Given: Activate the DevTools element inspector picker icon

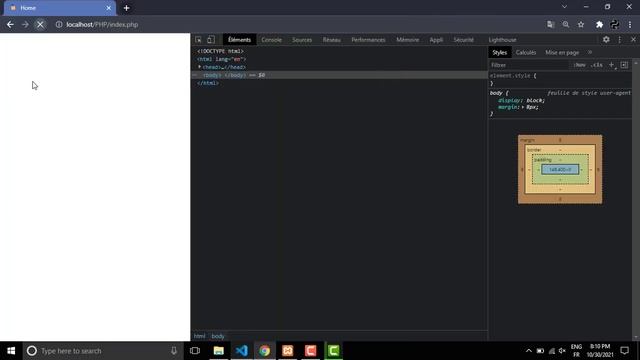Looking at the screenshot, I should pos(198,40).
